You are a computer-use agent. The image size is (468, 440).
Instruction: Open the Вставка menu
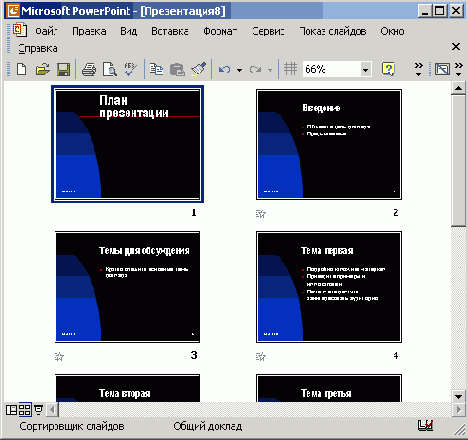click(x=170, y=31)
